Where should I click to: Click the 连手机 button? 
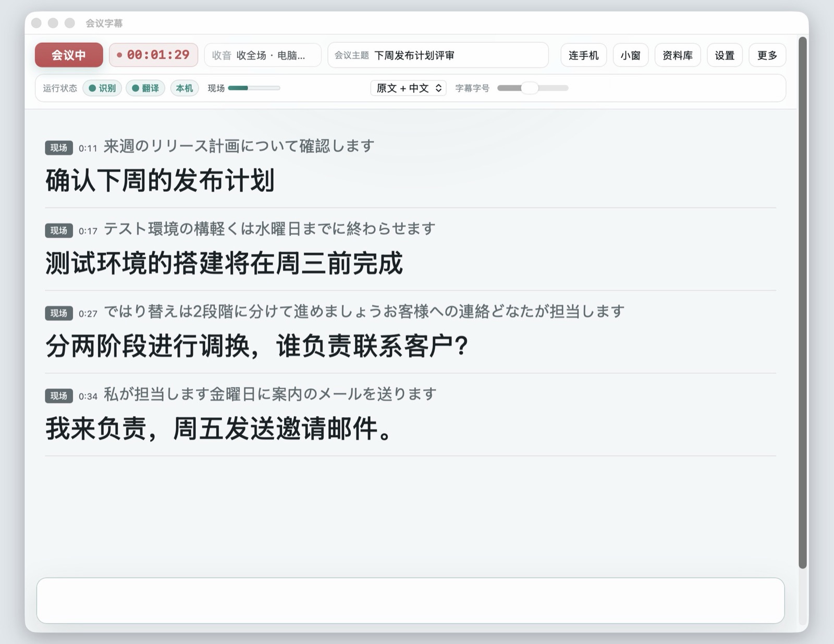[x=583, y=55]
